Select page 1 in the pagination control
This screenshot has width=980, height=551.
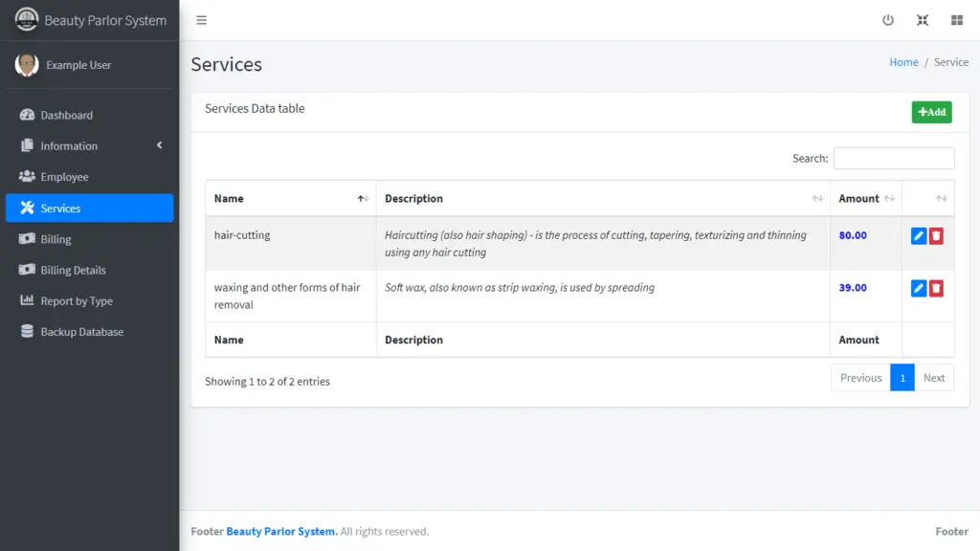pos(902,377)
